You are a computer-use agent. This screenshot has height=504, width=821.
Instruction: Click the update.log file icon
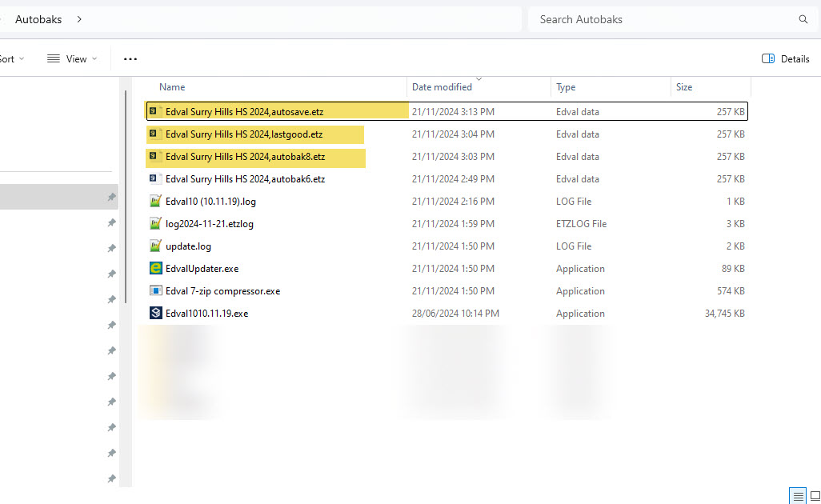point(155,246)
